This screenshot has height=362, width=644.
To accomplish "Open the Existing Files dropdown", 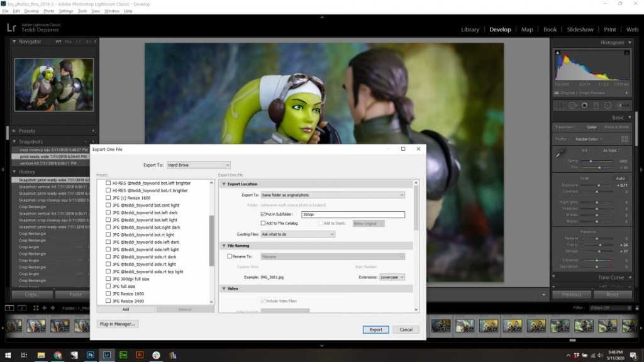I will pos(297,234).
